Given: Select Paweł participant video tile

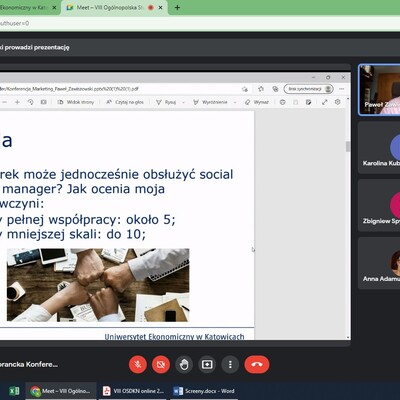Looking at the screenshot, I should point(379,90).
